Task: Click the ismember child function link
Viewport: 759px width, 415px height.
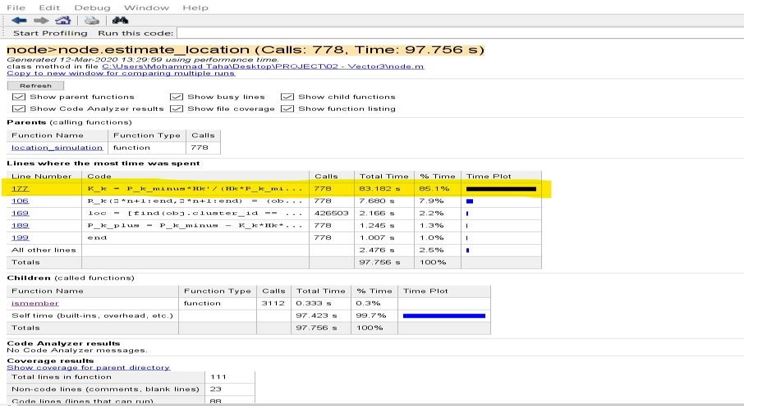Action: pos(31,302)
